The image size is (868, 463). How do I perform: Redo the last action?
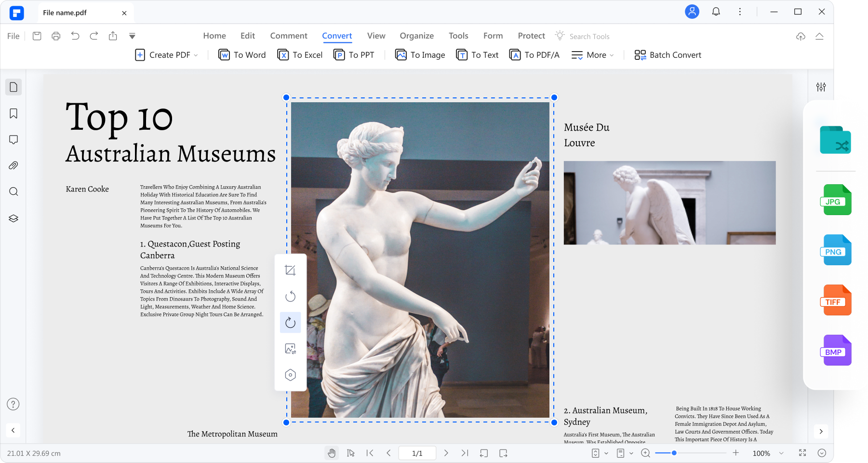click(94, 36)
